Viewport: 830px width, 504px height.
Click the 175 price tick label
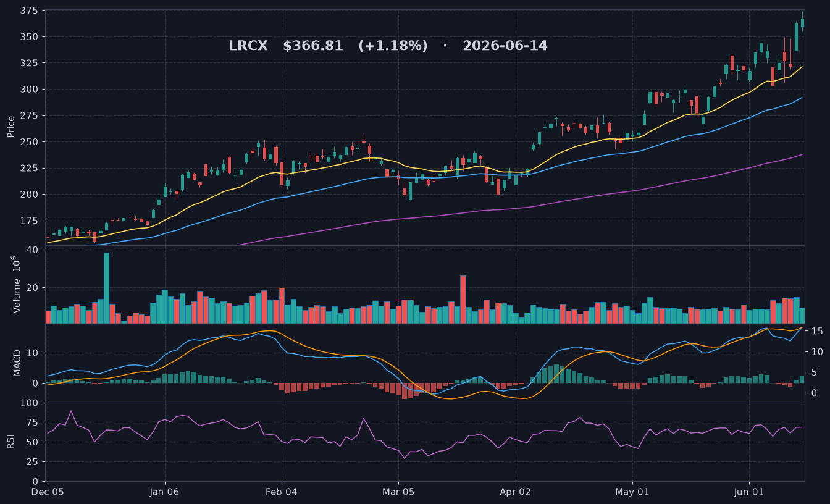click(30, 221)
